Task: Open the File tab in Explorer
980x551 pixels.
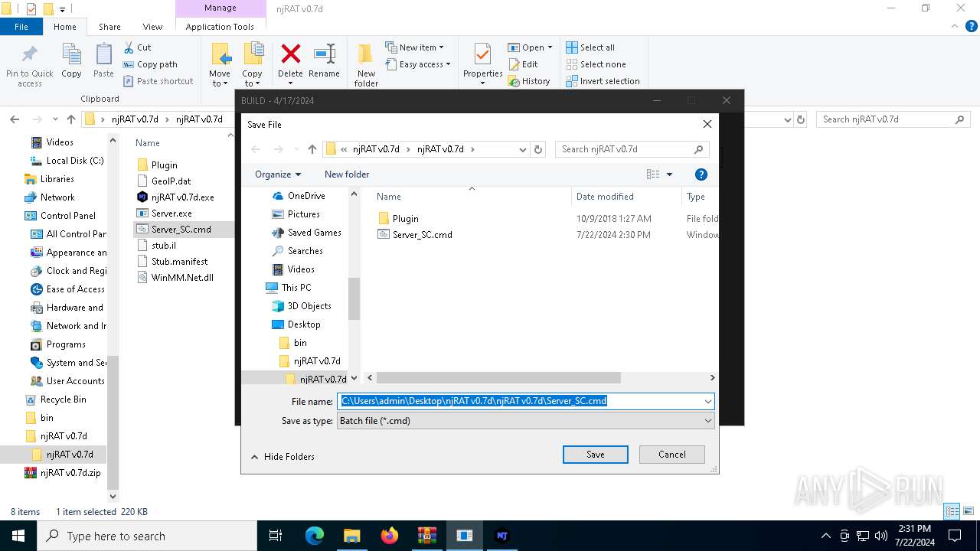Action: (x=21, y=27)
